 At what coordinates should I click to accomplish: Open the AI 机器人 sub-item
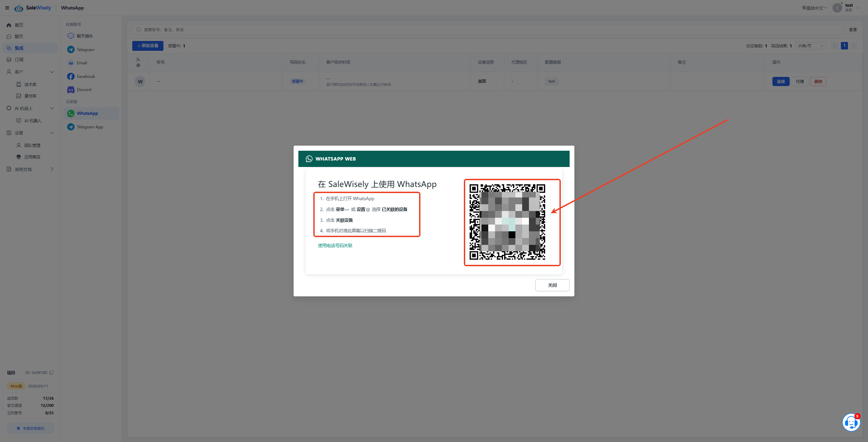coord(33,121)
